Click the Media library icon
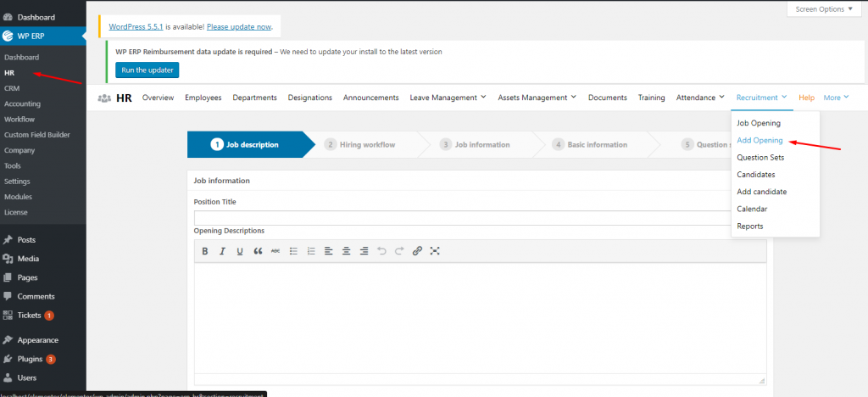 8,259
